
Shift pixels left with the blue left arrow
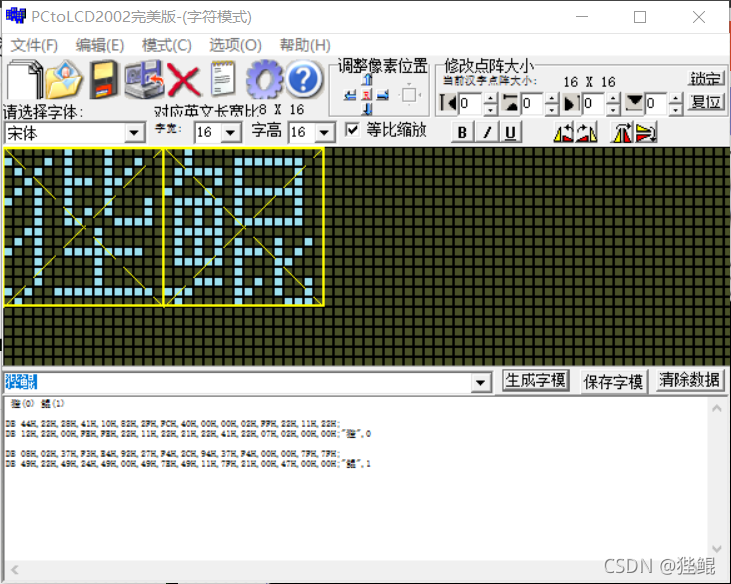point(350,96)
